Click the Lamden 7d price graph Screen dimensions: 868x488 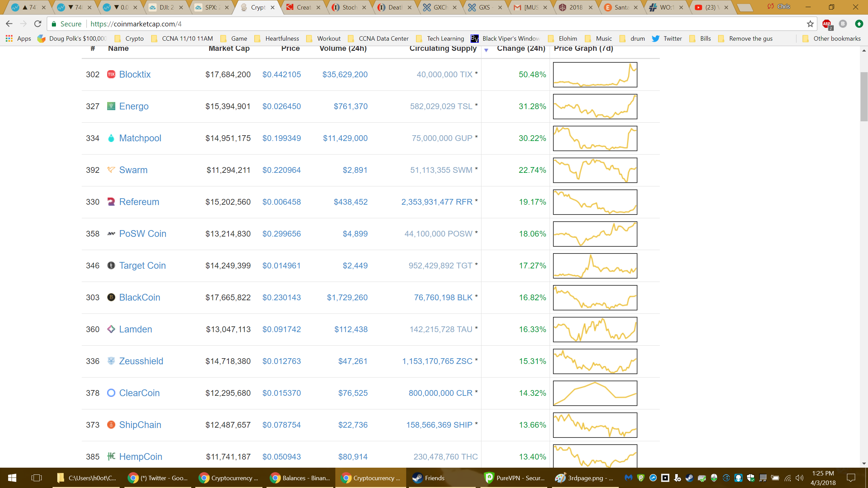(595, 329)
